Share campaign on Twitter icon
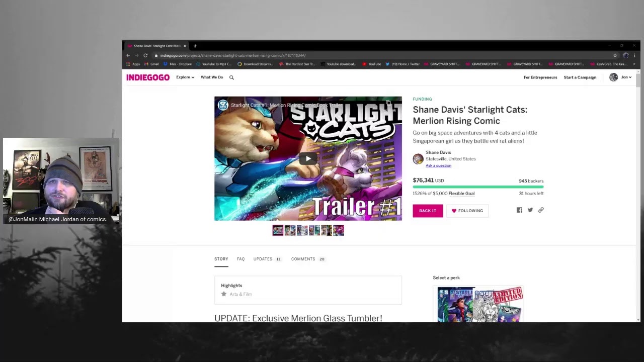644x362 pixels. [x=530, y=210]
